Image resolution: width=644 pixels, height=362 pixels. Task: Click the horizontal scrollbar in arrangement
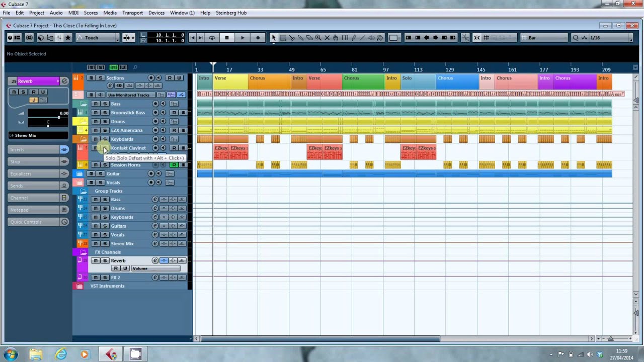coord(320,339)
